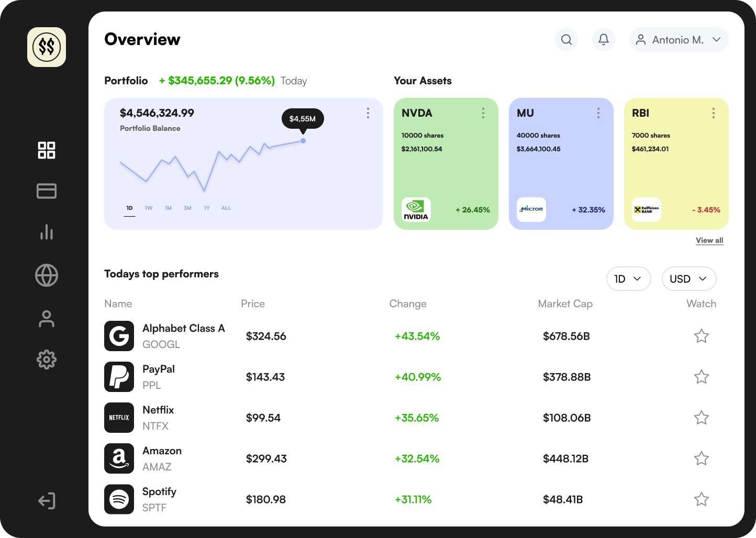
Task: Open the notifications bell icon
Action: [x=604, y=40]
